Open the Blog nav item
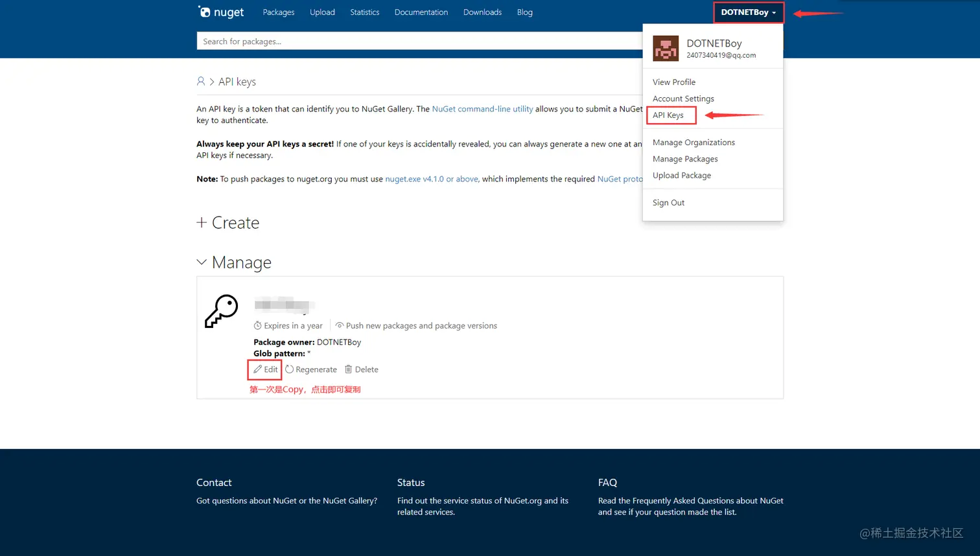The height and width of the screenshot is (556, 980). [x=525, y=12]
